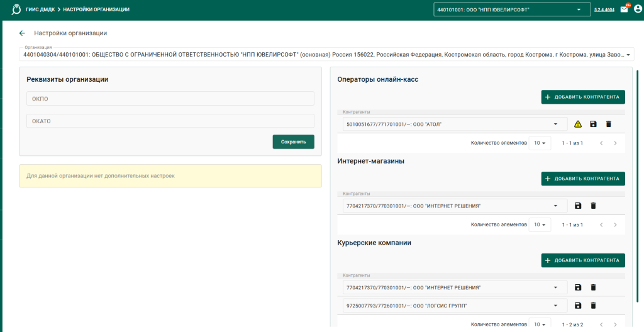Focus the ОКПО input field
This screenshot has width=644, height=332.
pos(170,99)
